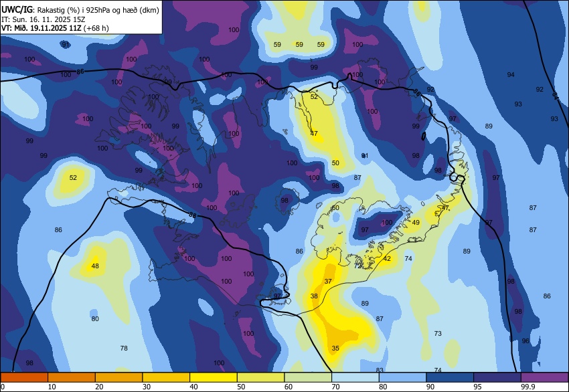Click the legend tick label '30'
This screenshot has height=392, width=569.
tap(146, 387)
